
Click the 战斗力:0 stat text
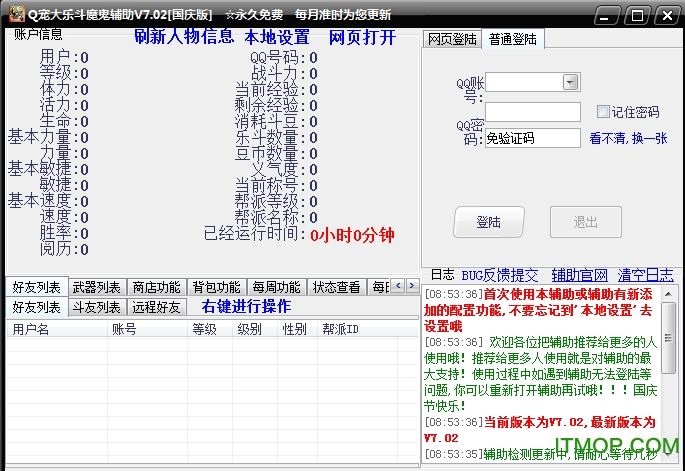tap(284, 73)
